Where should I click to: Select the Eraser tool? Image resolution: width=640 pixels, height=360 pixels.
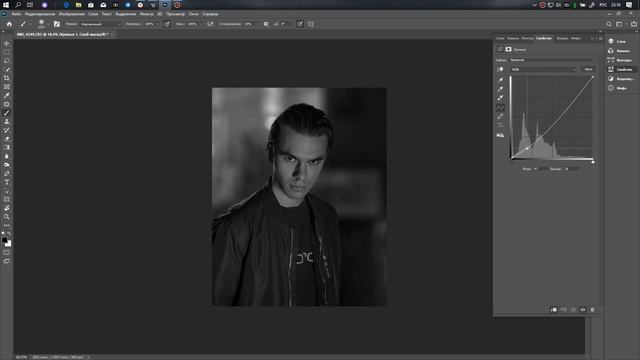(x=7, y=139)
